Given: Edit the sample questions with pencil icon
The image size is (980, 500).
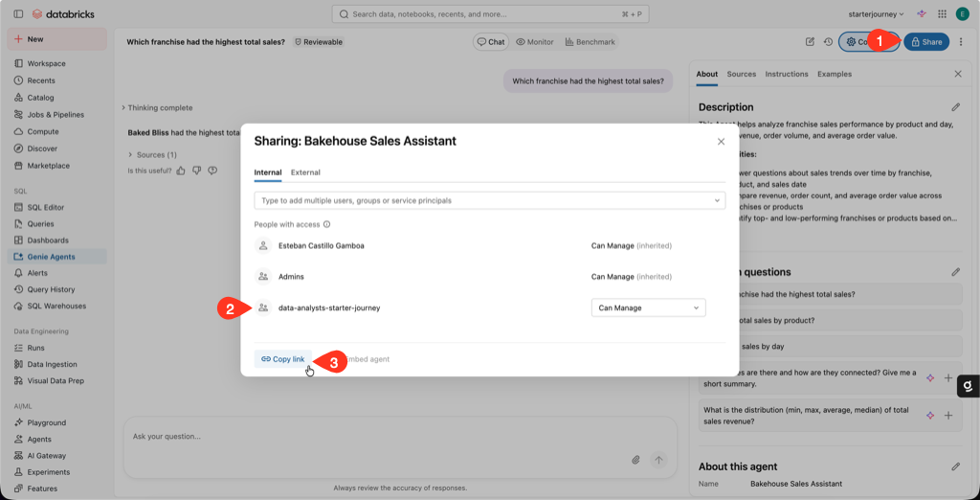Looking at the screenshot, I should (956, 272).
